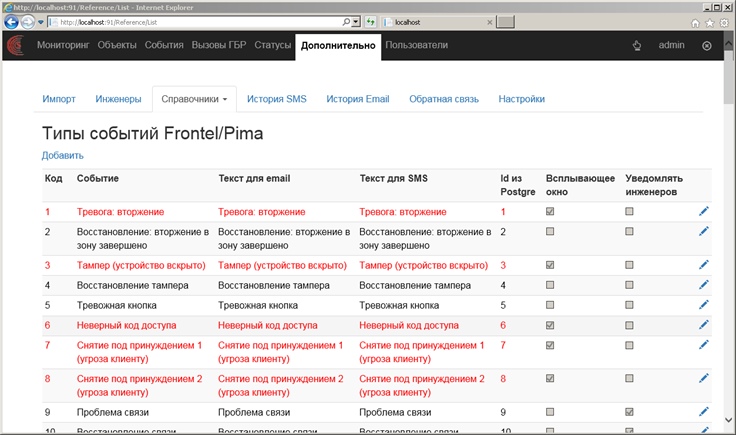Click 'Проблема связи' in Текст для SMS column
This screenshot has height=435, width=736.
point(395,412)
